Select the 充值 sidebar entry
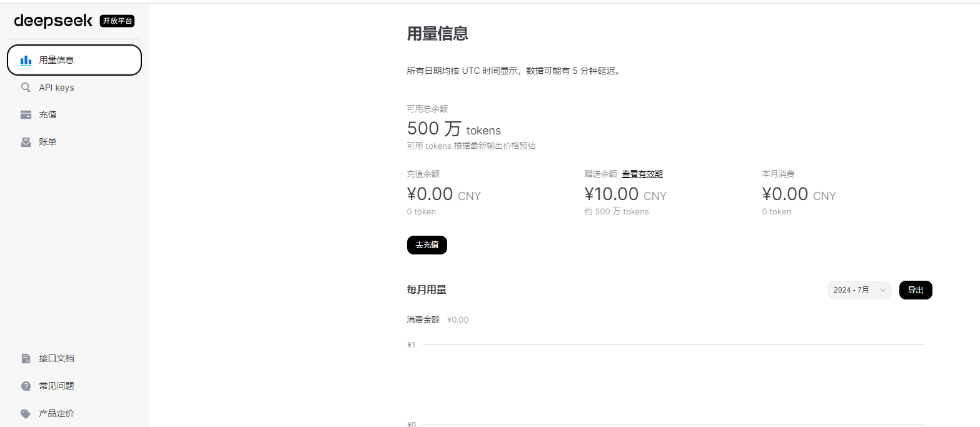Image resolution: width=980 pixels, height=427 pixels. (x=74, y=115)
